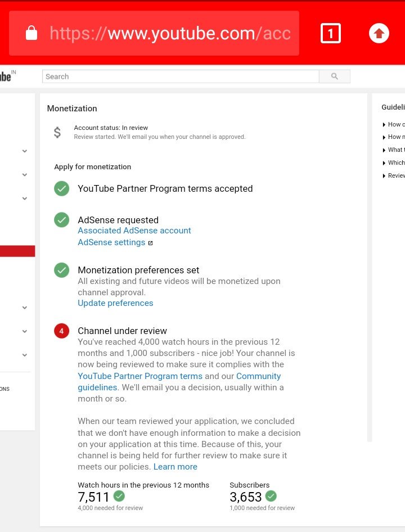Expand third sidebar chevron below the second
This screenshot has width=405, height=532.
25,199
